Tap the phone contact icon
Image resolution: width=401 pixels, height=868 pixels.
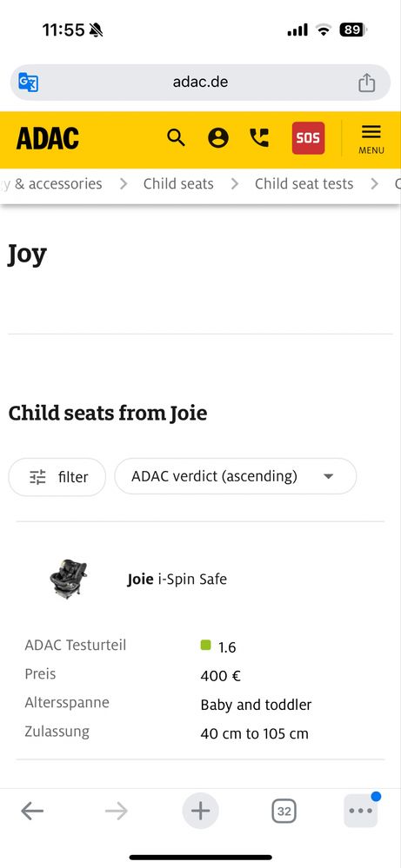258,137
